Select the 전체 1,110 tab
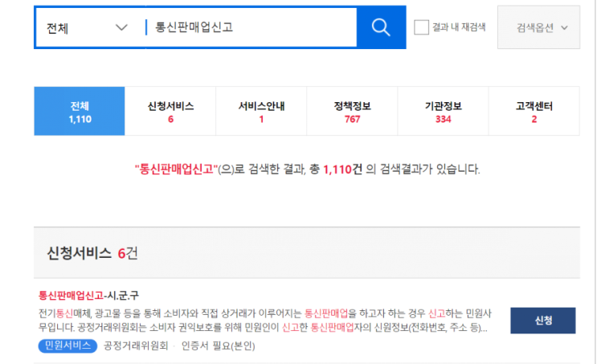Screen dimensions: 597x364 [x=80, y=111]
